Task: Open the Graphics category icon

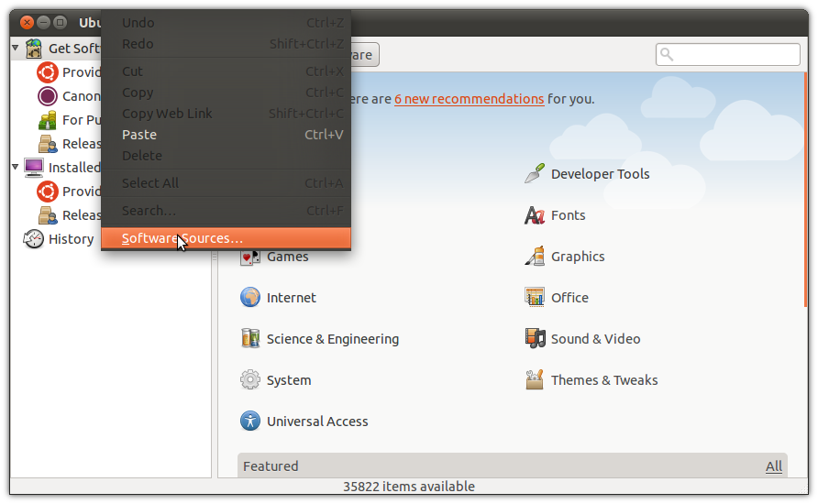Action: click(x=535, y=256)
